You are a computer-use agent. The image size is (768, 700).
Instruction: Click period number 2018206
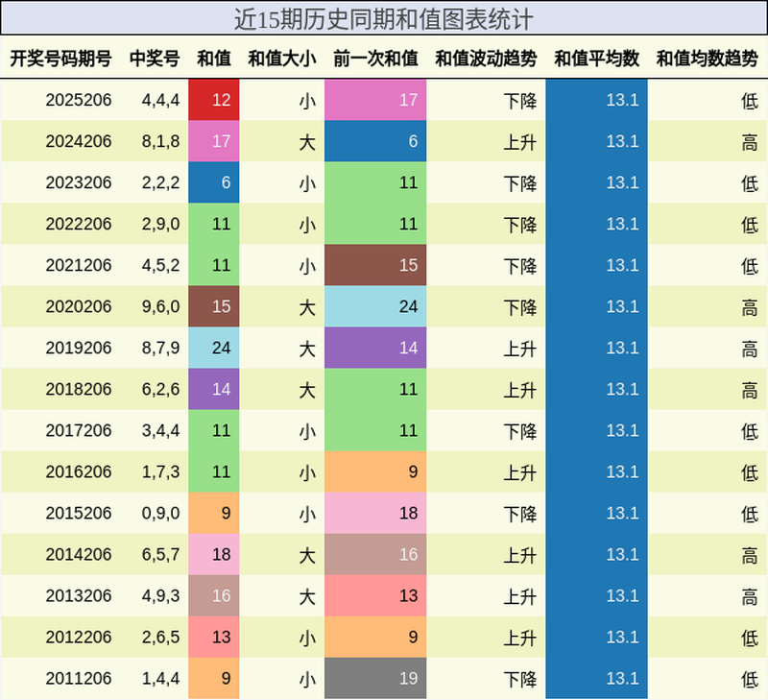click(79, 389)
